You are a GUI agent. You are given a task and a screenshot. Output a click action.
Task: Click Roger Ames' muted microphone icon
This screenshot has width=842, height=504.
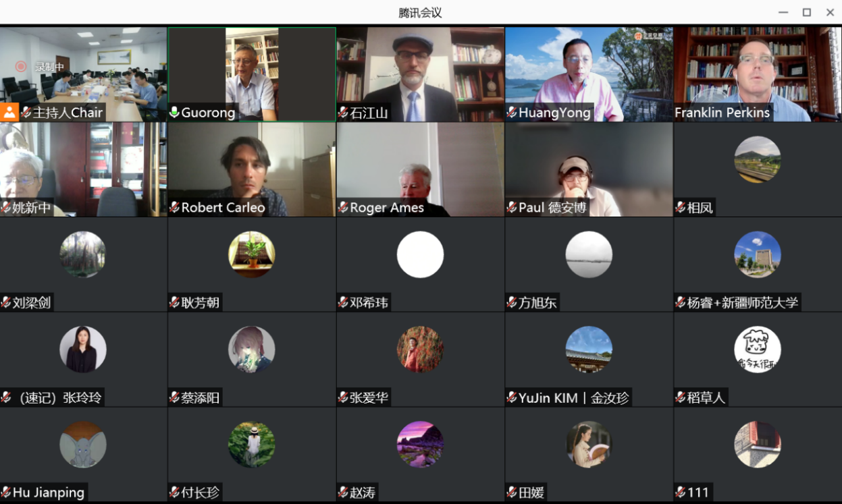coord(343,208)
